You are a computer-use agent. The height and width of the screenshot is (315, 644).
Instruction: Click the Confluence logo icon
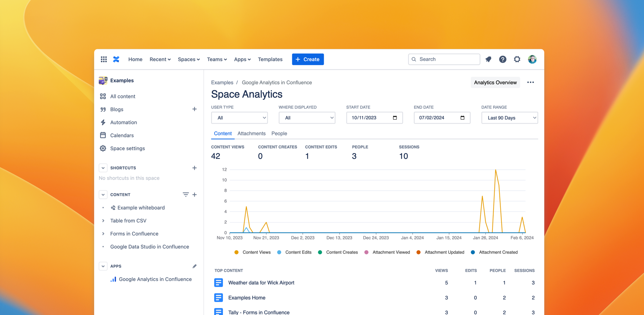coord(116,59)
